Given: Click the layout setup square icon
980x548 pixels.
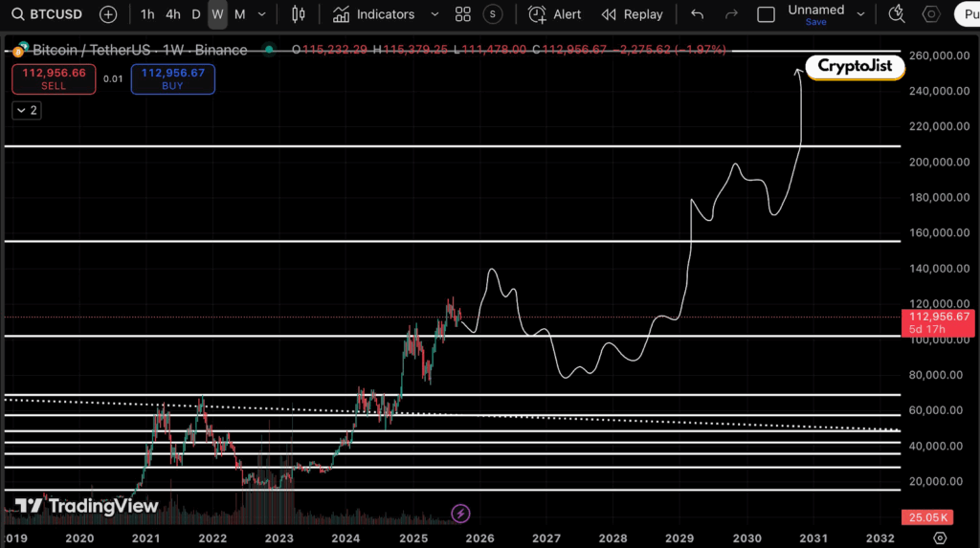Looking at the screenshot, I should (x=766, y=14).
